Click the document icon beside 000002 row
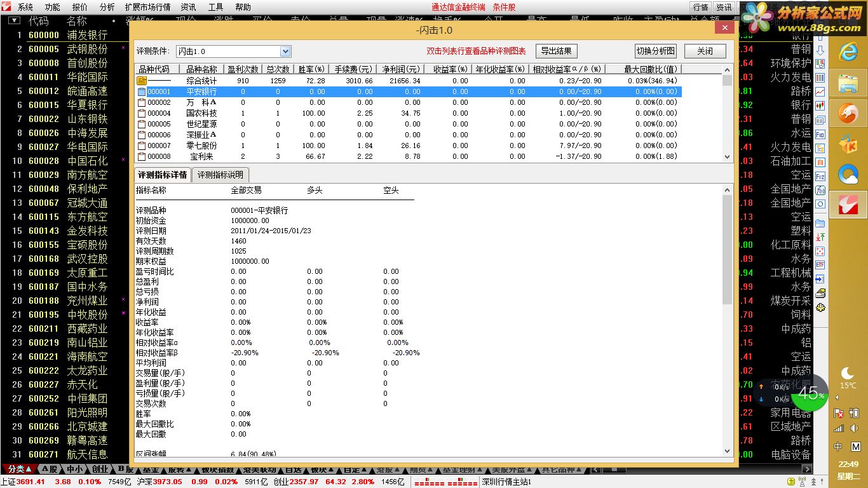The height and width of the screenshot is (488, 868). [x=141, y=102]
